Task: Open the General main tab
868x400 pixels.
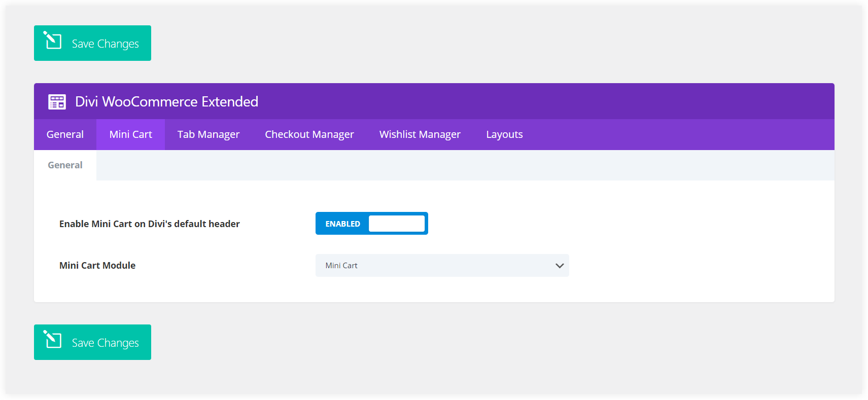Action: coord(65,134)
